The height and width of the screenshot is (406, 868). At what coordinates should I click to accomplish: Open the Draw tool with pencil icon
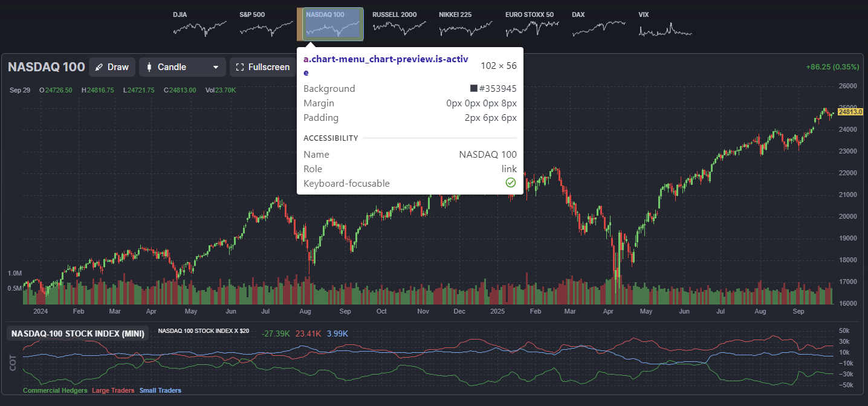click(112, 67)
